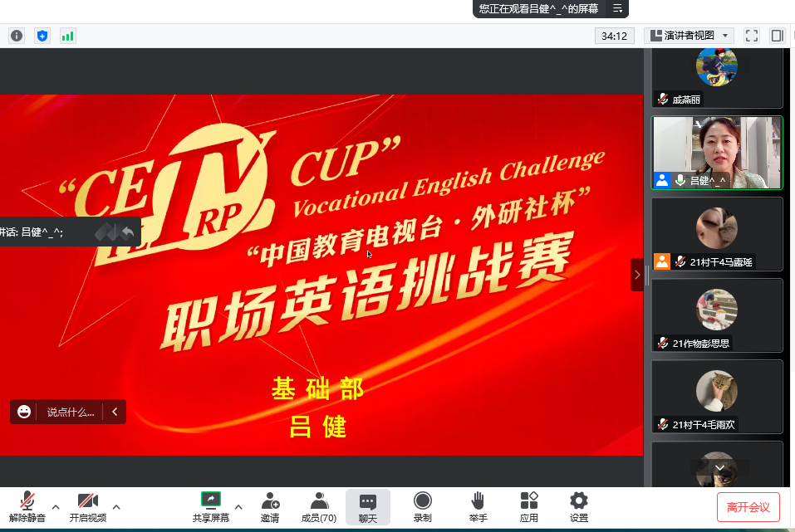
Task: Select the 吕健^_^ video thumbnail
Action: pyautogui.click(x=717, y=153)
